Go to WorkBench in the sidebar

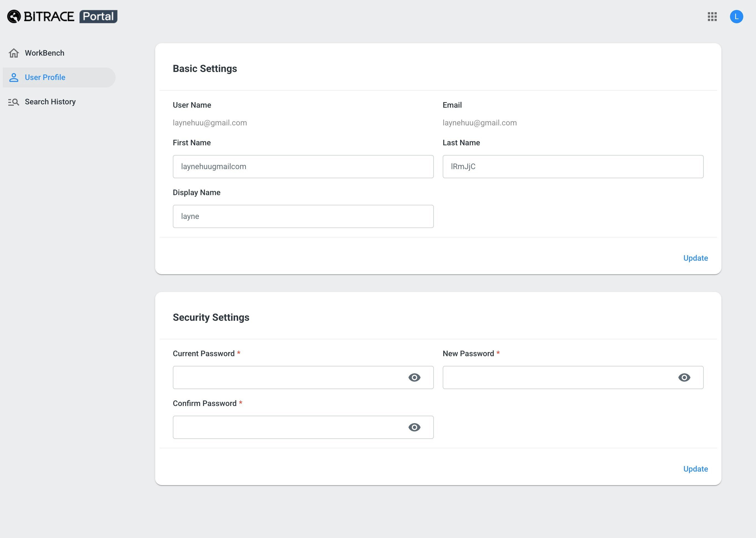click(44, 53)
